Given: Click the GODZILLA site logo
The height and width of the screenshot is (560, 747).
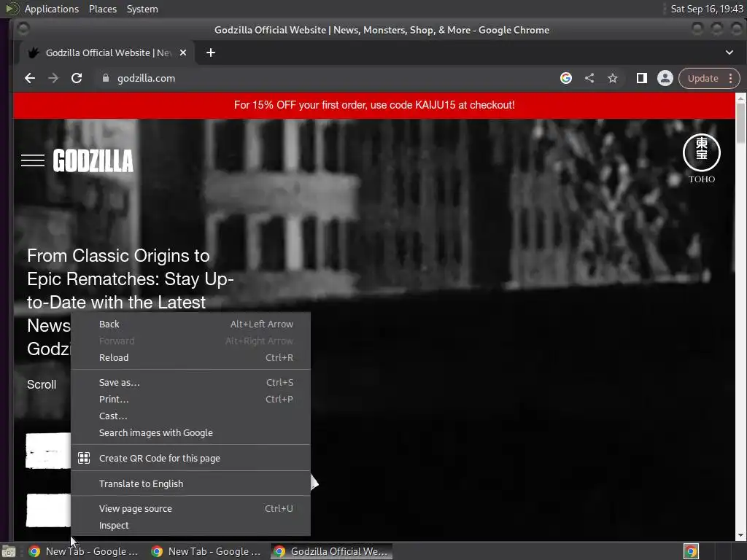Looking at the screenshot, I should [93, 160].
